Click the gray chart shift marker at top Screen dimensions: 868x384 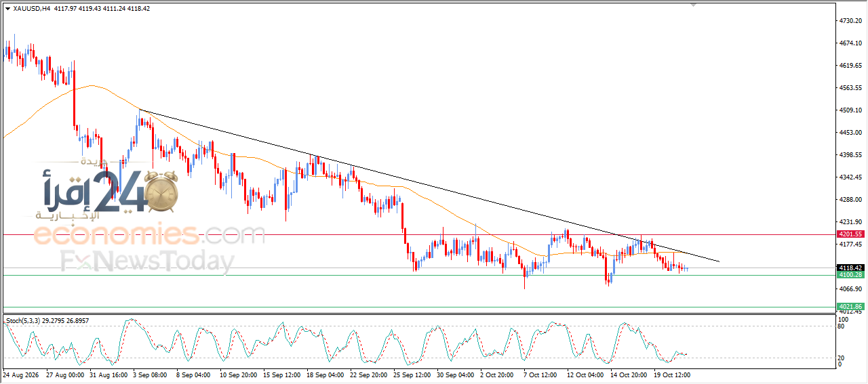[694, 5]
